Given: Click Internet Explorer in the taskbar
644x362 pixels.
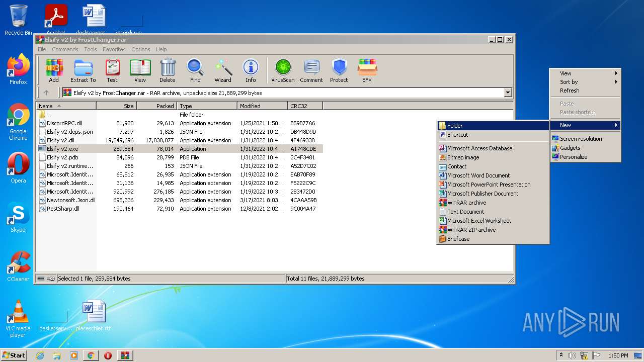Looking at the screenshot, I should tap(40, 355).
